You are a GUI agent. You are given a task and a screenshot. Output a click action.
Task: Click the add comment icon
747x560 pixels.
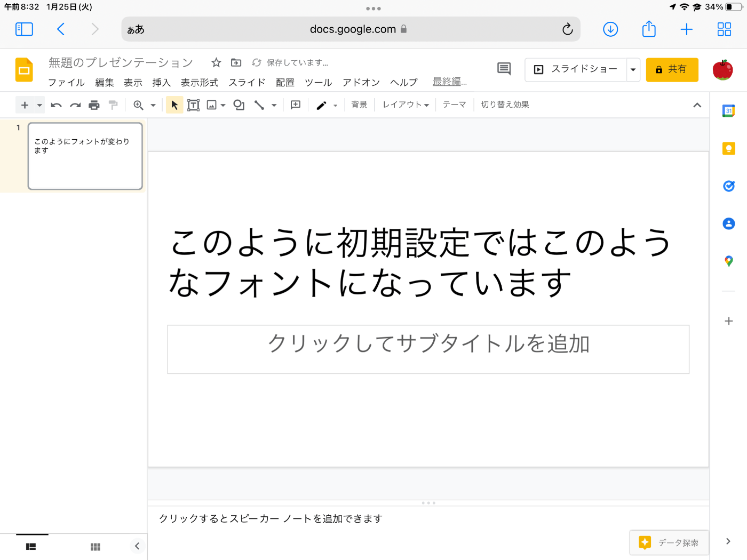click(x=296, y=105)
